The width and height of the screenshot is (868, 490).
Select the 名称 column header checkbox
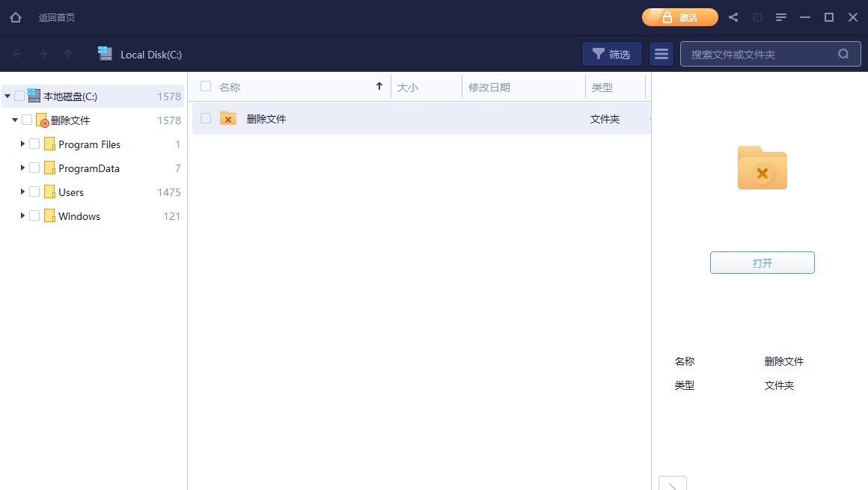pos(205,87)
